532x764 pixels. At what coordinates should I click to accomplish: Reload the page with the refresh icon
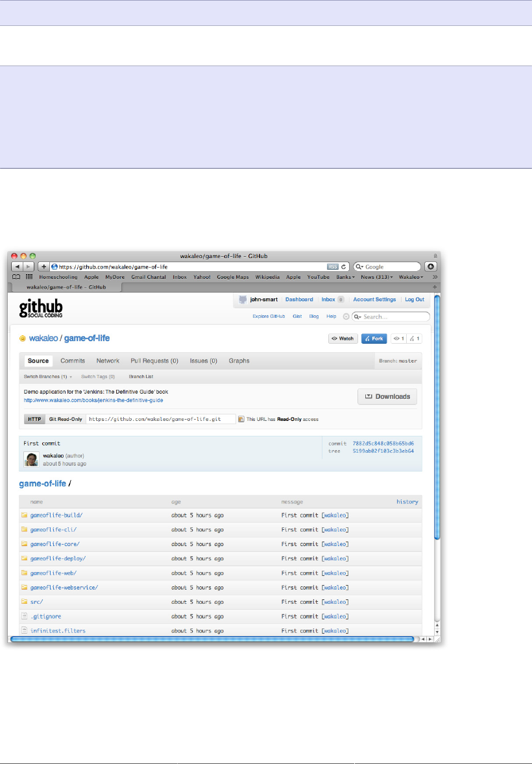coord(343,267)
